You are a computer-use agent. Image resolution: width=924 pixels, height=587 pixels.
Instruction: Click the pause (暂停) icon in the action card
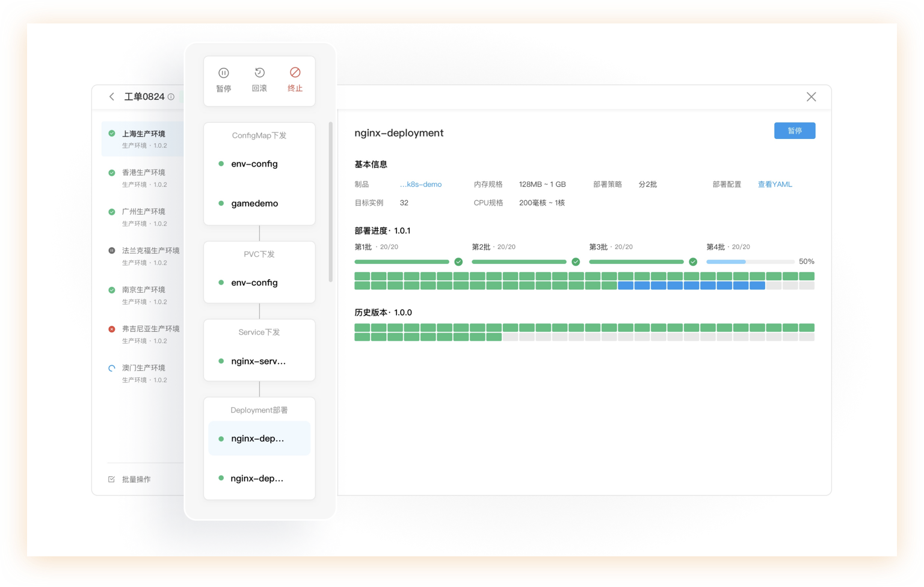[223, 73]
